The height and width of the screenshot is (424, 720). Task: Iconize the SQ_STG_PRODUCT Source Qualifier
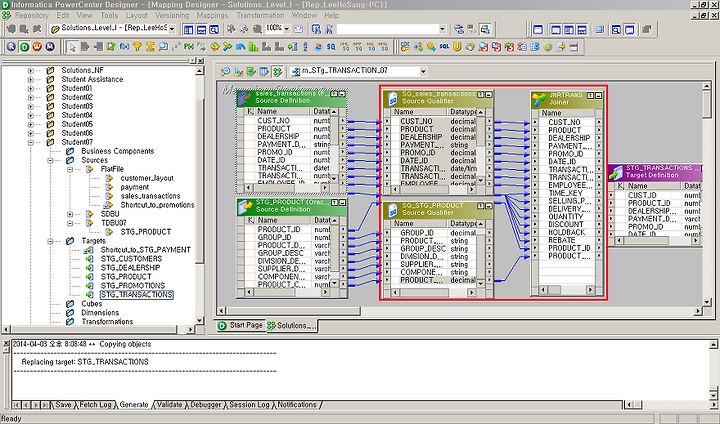click(x=489, y=206)
